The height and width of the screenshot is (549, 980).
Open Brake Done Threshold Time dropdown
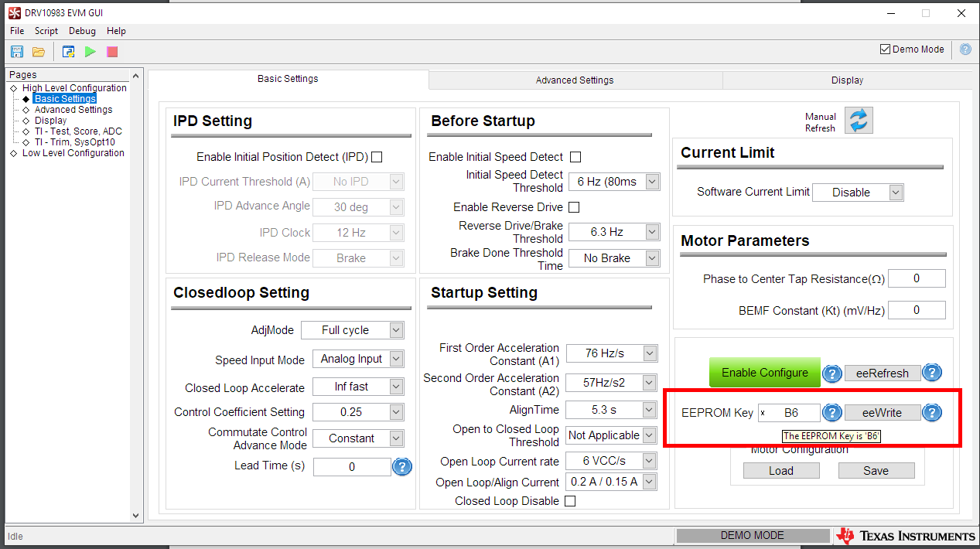point(614,258)
